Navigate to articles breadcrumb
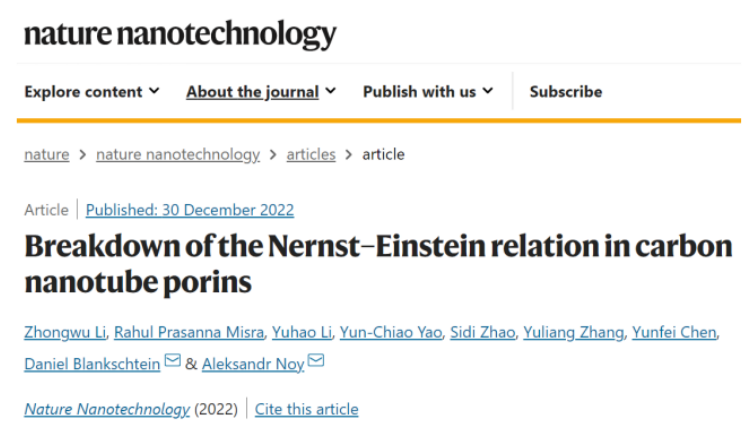The width and height of the screenshot is (745, 443). (x=311, y=154)
